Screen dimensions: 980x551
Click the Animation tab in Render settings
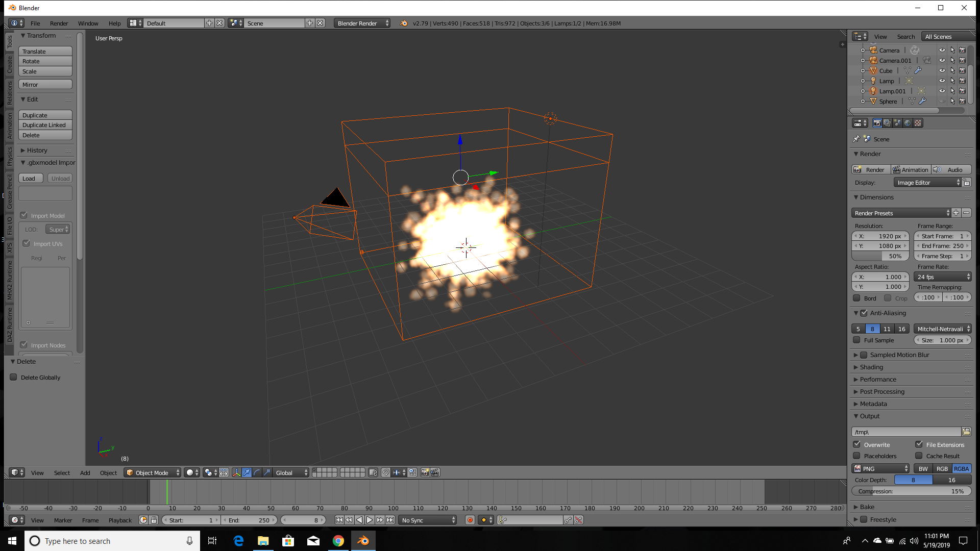[x=911, y=169]
